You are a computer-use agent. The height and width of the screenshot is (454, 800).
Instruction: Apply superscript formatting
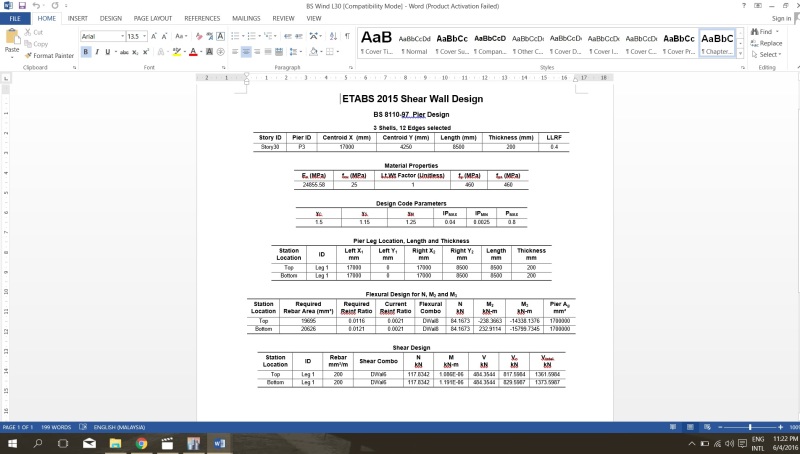pyautogui.click(x=146, y=52)
